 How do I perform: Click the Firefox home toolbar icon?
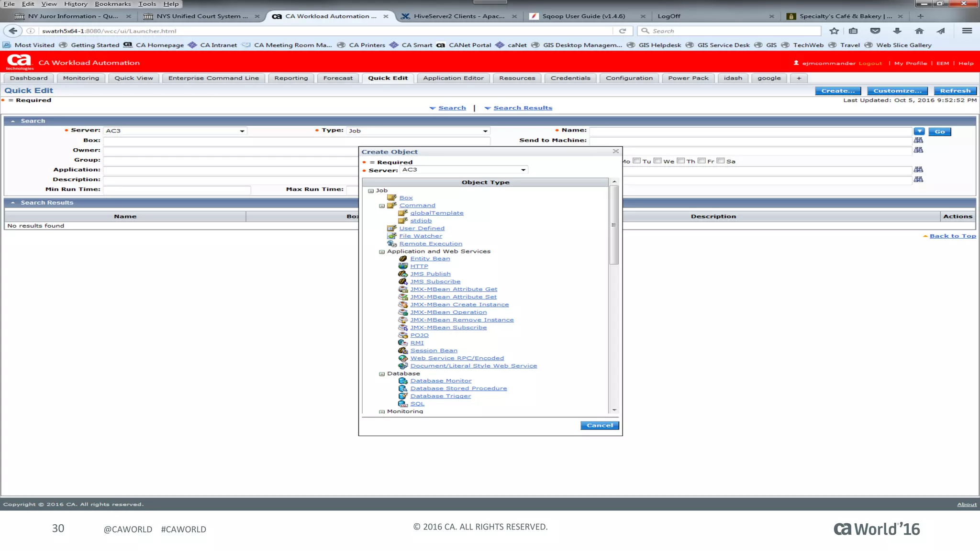click(x=919, y=31)
